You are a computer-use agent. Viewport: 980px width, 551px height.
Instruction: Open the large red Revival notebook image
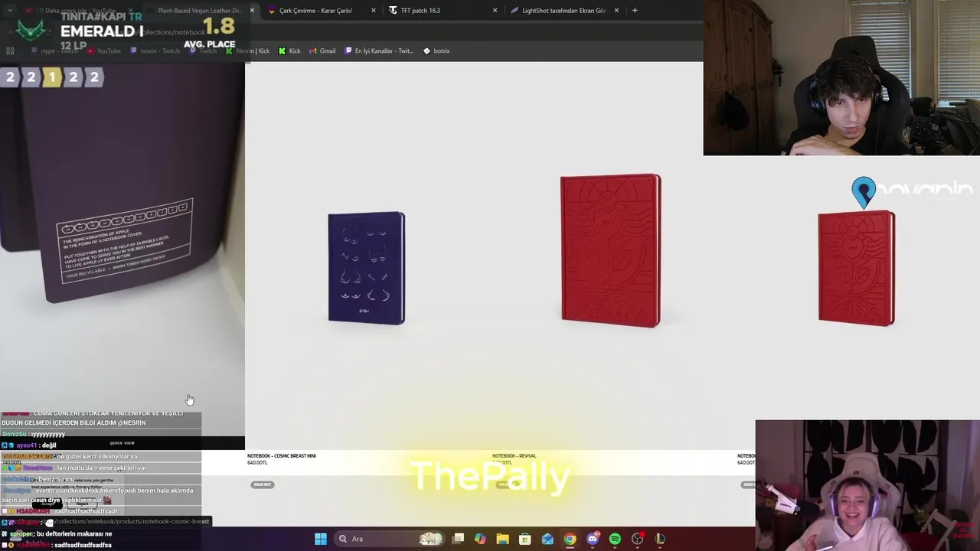(x=610, y=251)
